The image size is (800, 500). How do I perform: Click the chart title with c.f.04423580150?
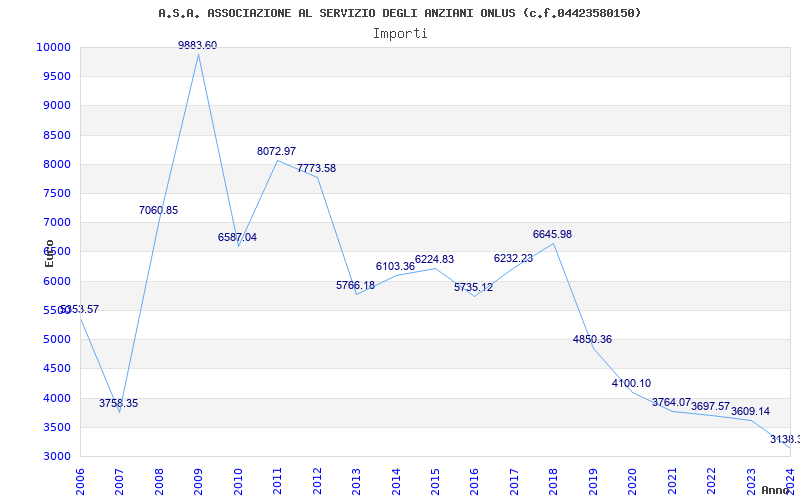tap(399, 13)
